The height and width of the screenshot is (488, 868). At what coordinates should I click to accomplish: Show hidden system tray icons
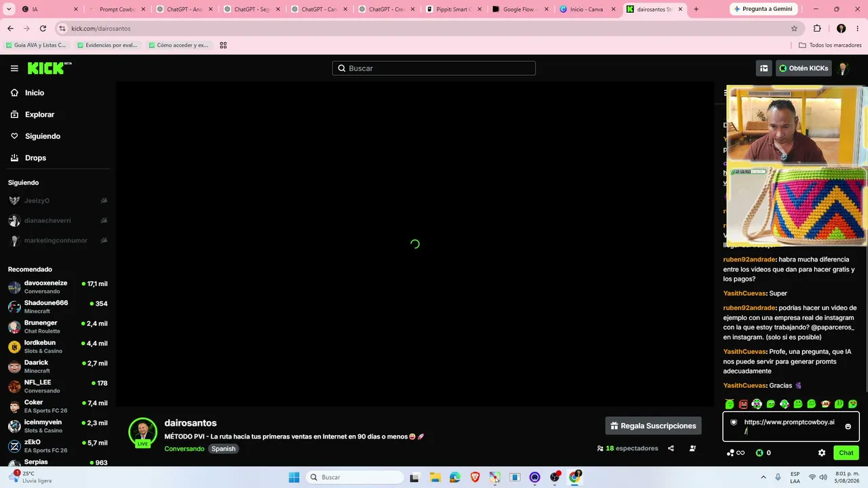click(x=765, y=477)
